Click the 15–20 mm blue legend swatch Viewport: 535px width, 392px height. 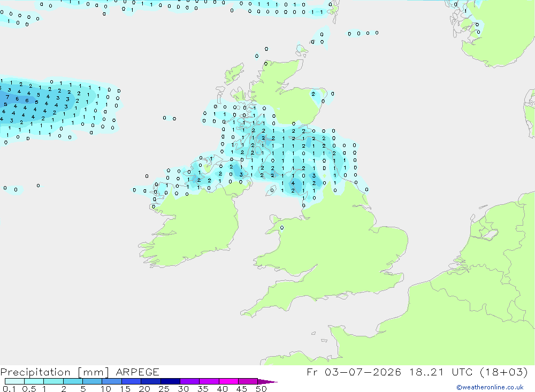coord(131,381)
